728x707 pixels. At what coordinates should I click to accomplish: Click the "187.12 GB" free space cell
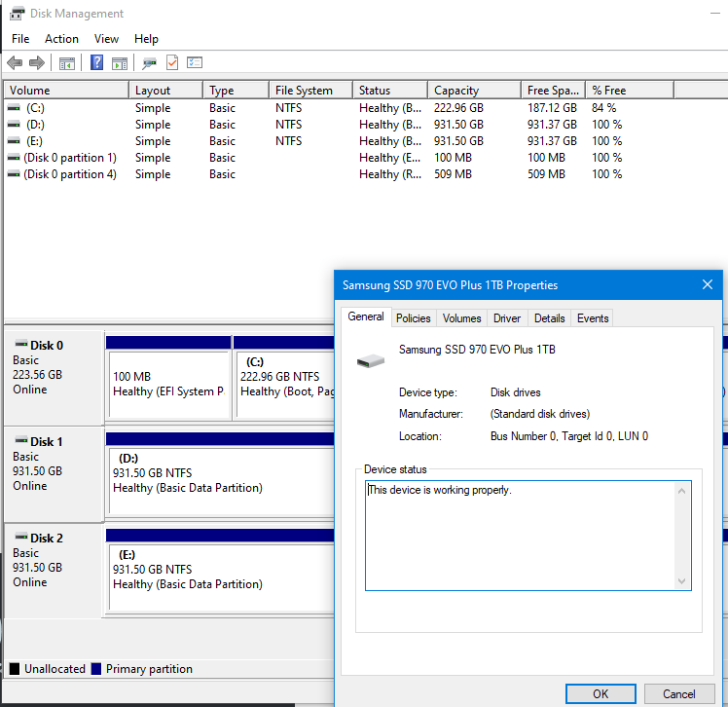552,108
